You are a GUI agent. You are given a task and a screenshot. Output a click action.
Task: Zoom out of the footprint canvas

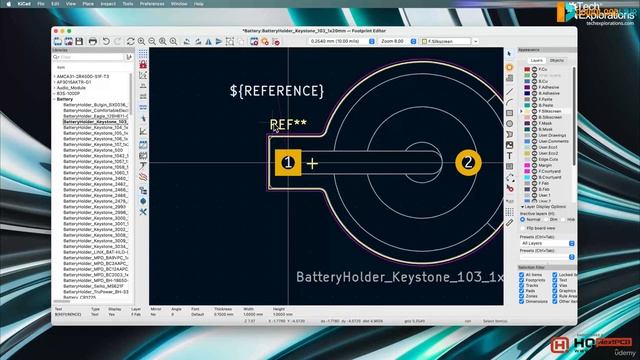[x=152, y=41]
